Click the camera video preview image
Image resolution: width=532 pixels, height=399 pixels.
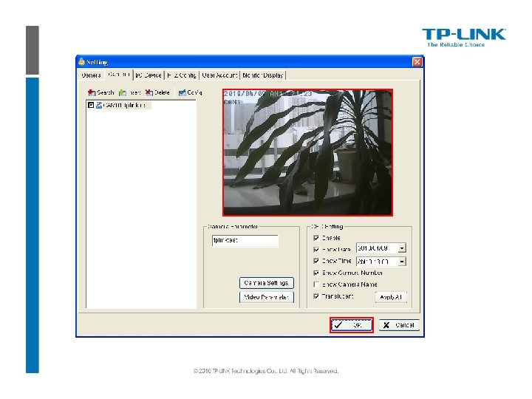[307, 152]
